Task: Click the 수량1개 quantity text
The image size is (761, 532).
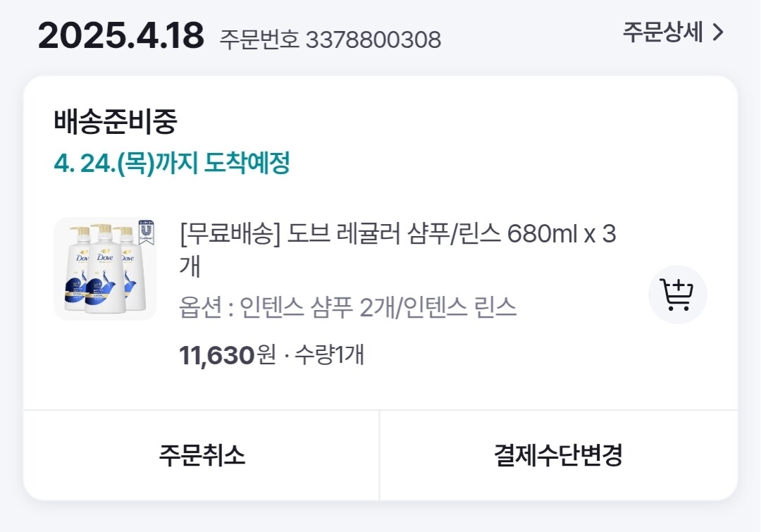Action: [328, 354]
